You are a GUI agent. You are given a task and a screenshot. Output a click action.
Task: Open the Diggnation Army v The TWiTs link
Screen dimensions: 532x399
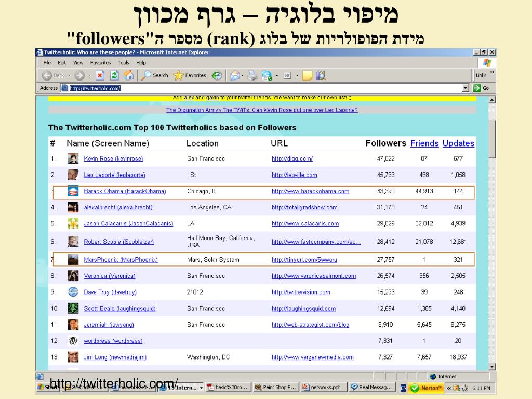click(x=262, y=110)
